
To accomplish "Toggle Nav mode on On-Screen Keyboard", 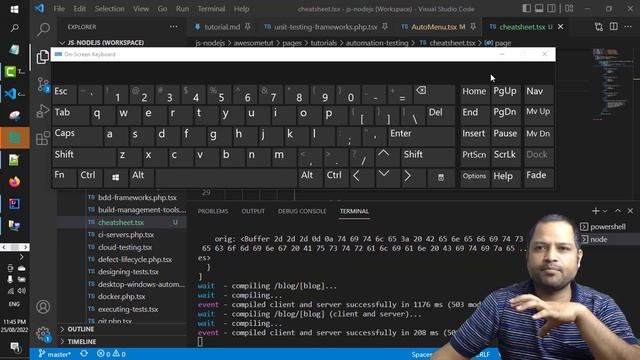I will [x=538, y=93].
